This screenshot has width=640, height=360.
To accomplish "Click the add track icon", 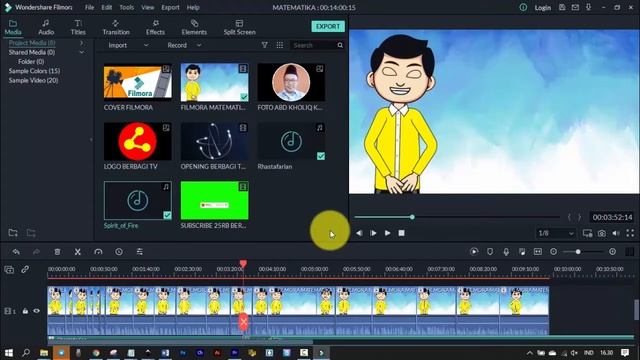I will (x=9, y=269).
